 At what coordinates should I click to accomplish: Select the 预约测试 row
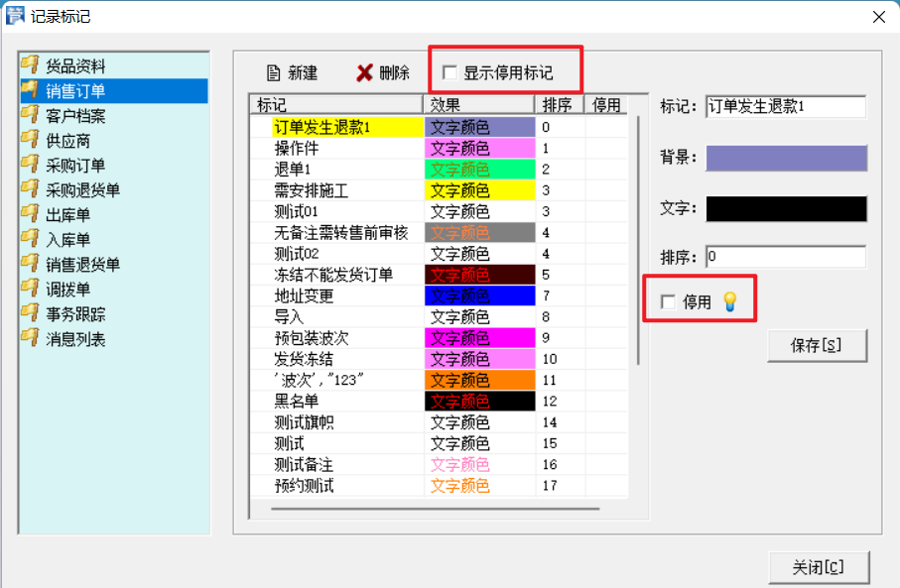(440, 486)
